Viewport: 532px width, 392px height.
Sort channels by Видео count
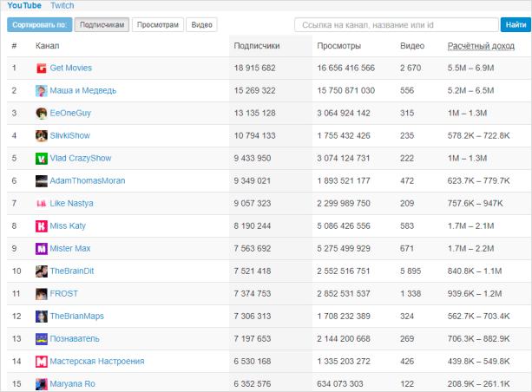pos(201,25)
